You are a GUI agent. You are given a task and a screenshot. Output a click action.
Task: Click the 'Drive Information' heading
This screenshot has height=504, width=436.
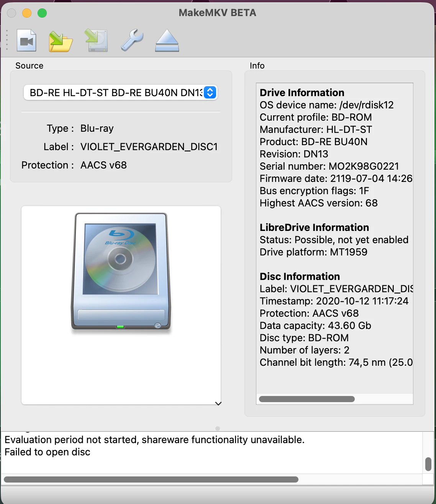pos(302,93)
